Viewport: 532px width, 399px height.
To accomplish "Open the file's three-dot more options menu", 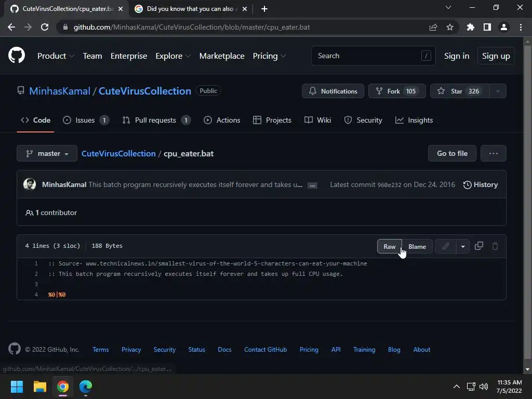I will click(x=494, y=153).
